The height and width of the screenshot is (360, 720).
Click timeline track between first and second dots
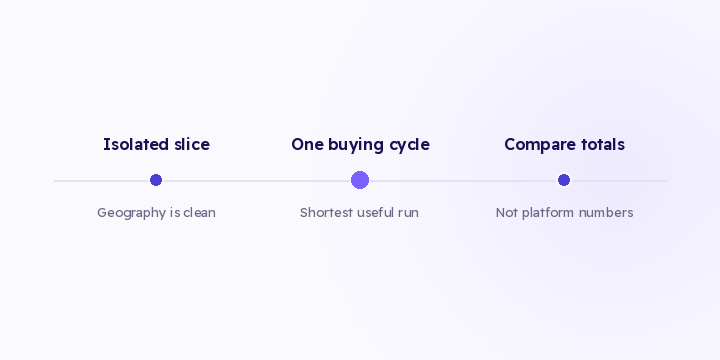(256, 181)
